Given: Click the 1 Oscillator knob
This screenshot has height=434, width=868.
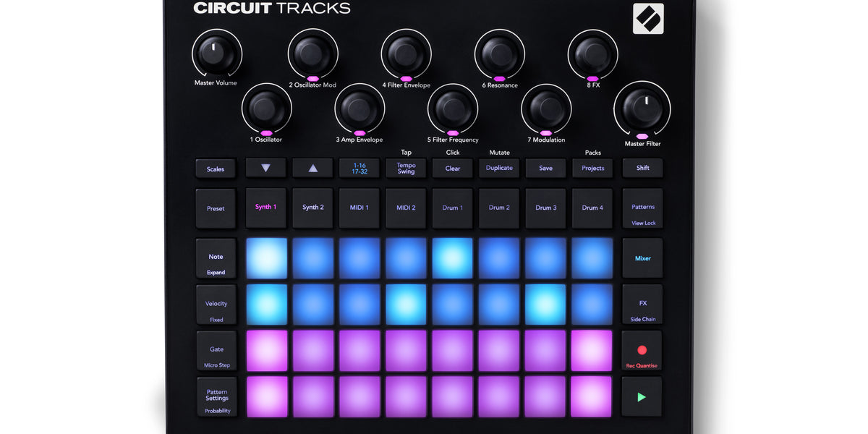Looking at the screenshot, I should [x=266, y=109].
